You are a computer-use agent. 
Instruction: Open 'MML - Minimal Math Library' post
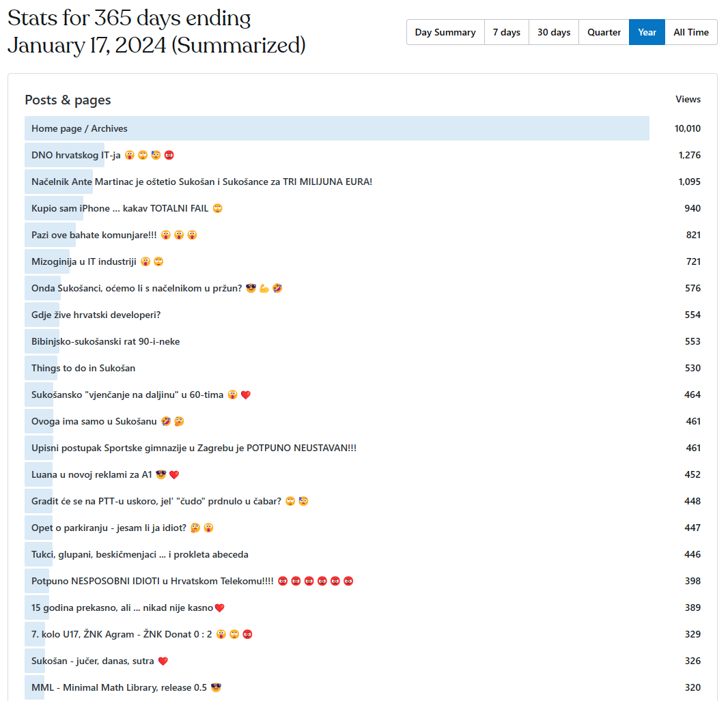tap(119, 687)
